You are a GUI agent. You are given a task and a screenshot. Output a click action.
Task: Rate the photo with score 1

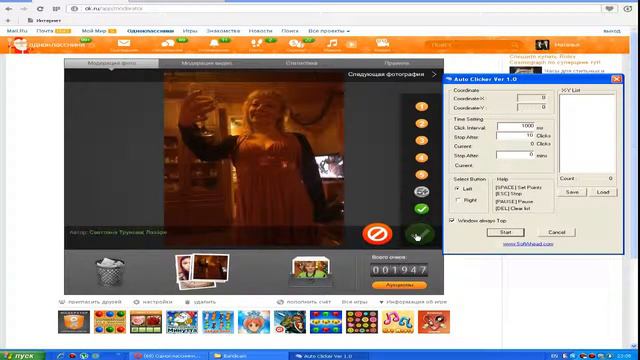(421, 107)
